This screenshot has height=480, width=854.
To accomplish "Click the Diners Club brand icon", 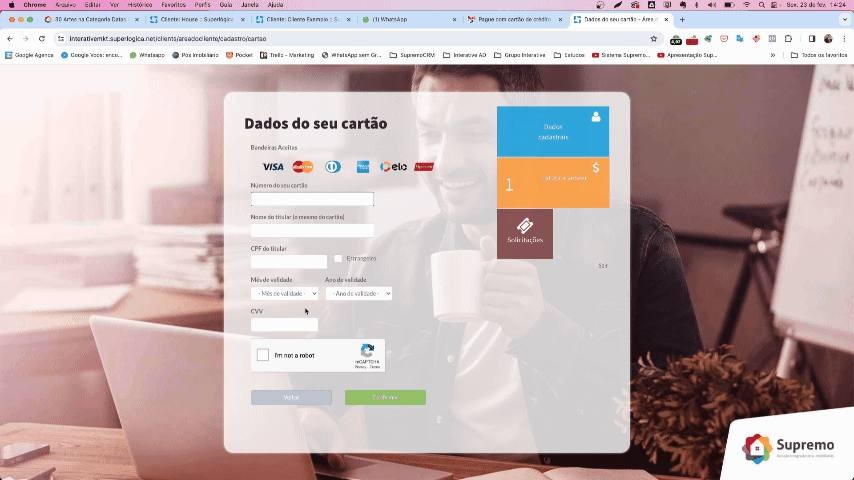I will (x=332, y=167).
